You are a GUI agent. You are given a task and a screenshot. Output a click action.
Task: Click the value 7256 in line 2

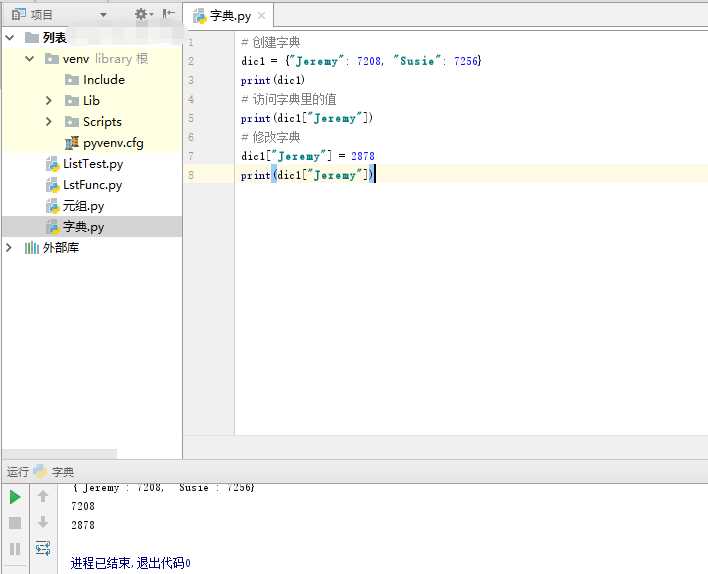466,61
